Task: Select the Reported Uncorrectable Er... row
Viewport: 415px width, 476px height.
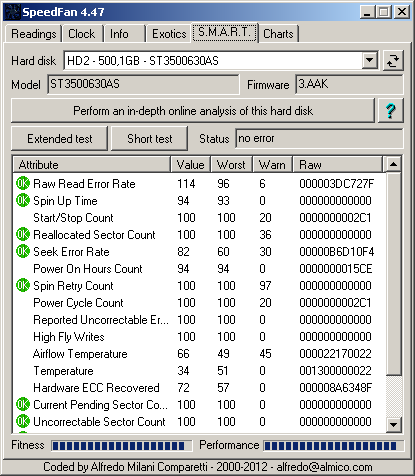Action: (x=199, y=319)
